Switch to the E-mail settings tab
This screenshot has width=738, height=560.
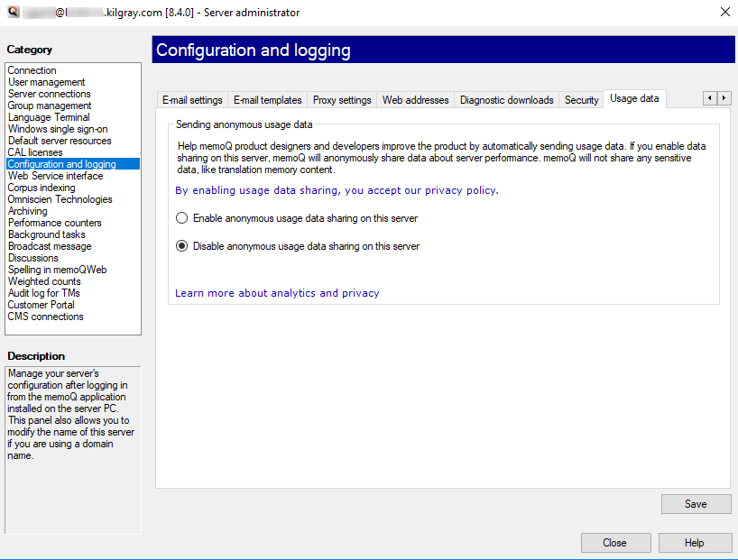[x=191, y=100]
